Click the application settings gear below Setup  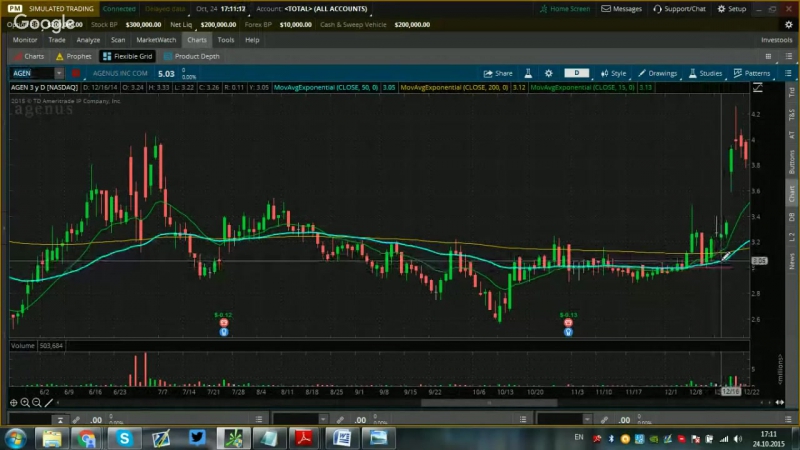coord(789,24)
